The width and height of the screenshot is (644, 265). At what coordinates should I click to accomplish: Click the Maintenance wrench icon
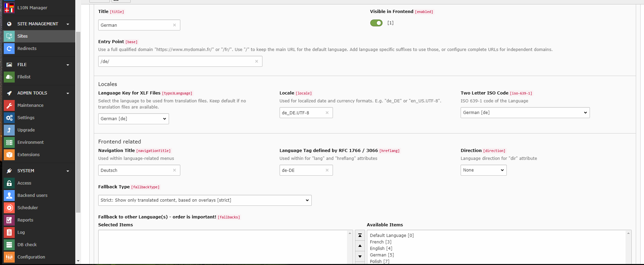click(x=9, y=105)
